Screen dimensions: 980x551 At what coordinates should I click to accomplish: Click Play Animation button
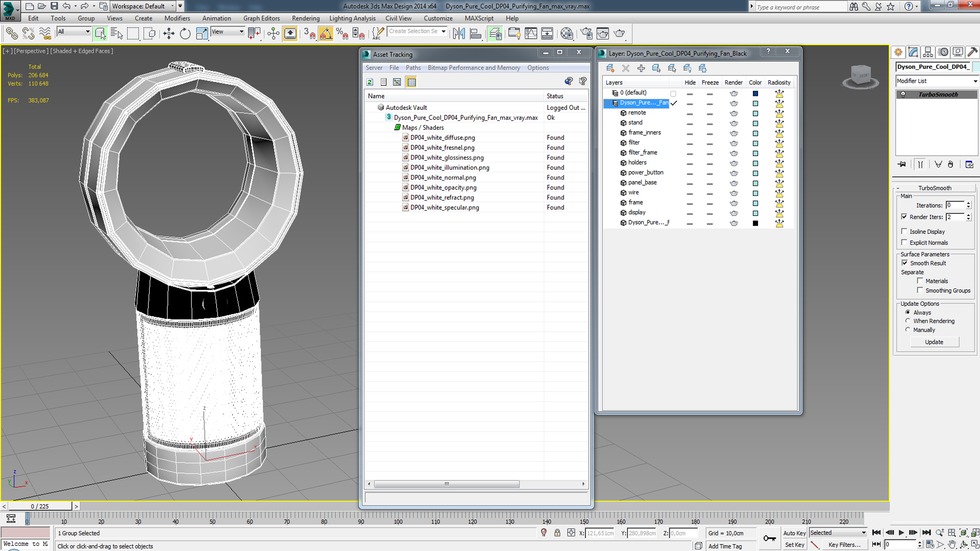[901, 533]
